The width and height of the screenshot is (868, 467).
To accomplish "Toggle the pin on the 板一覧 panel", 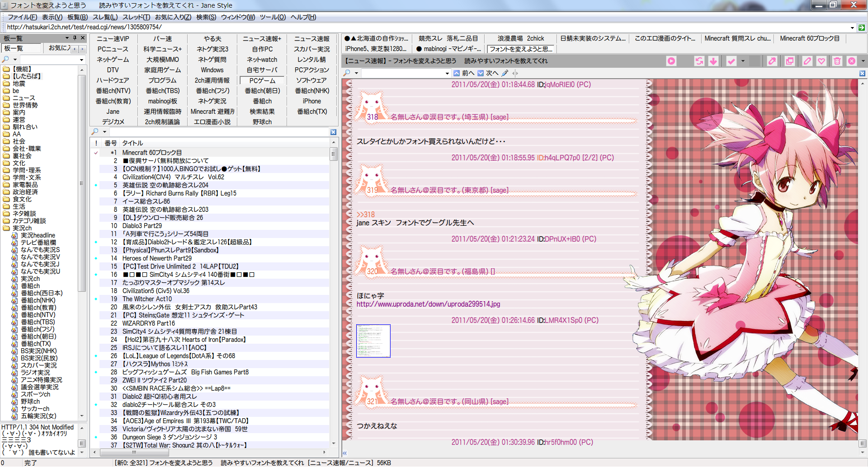I will click(75, 38).
